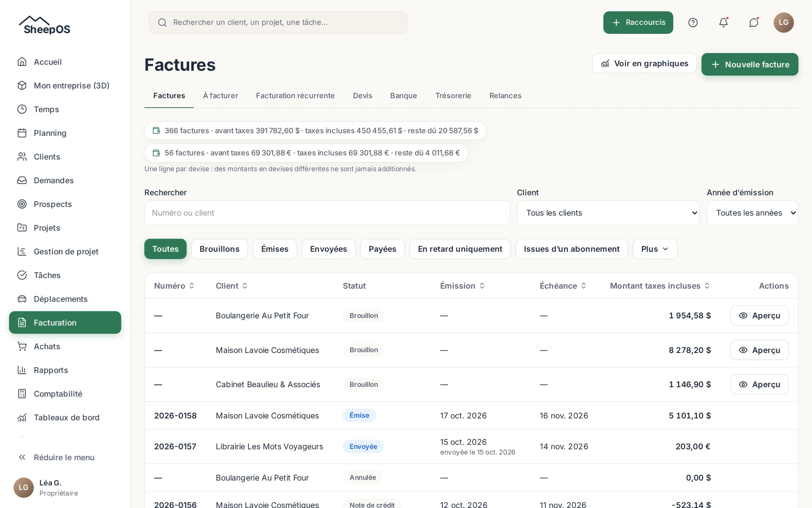Filter by Envoyées chip
The height and width of the screenshot is (508, 812).
329,249
